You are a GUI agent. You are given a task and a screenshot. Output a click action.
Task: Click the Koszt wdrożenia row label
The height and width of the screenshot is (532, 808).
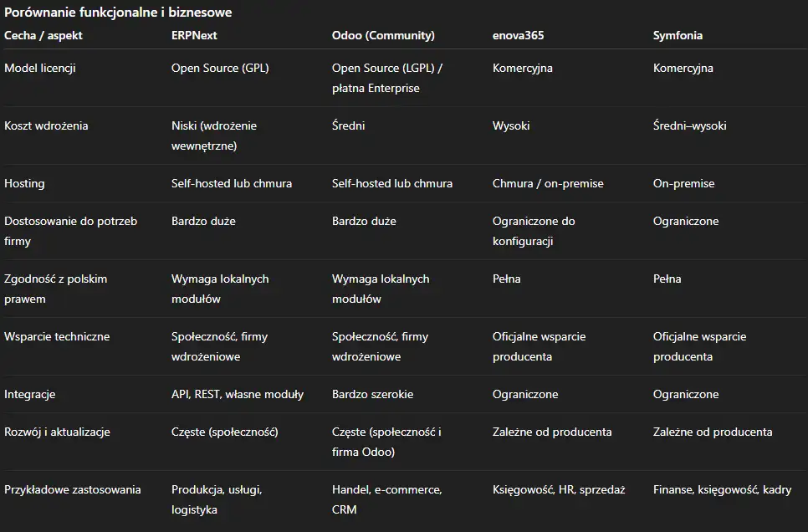(46, 126)
